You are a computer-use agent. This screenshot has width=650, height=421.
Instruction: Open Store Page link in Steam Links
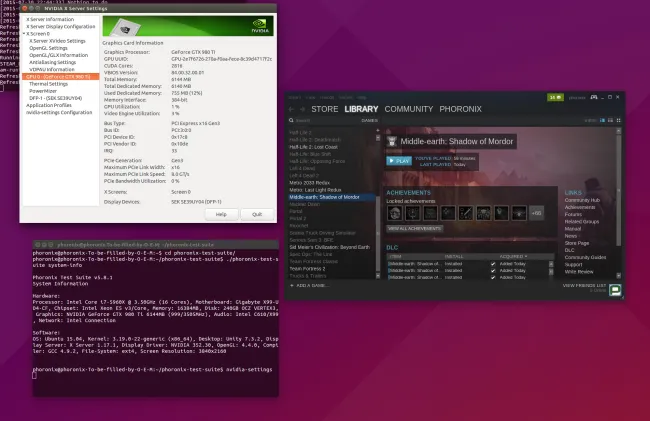click(577, 243)
